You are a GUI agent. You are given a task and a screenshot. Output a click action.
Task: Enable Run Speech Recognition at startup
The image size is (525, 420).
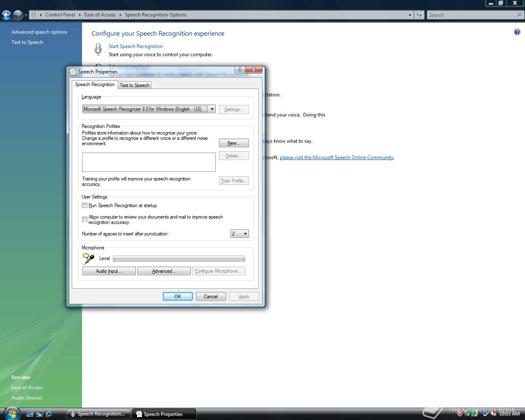pos(85,205)
